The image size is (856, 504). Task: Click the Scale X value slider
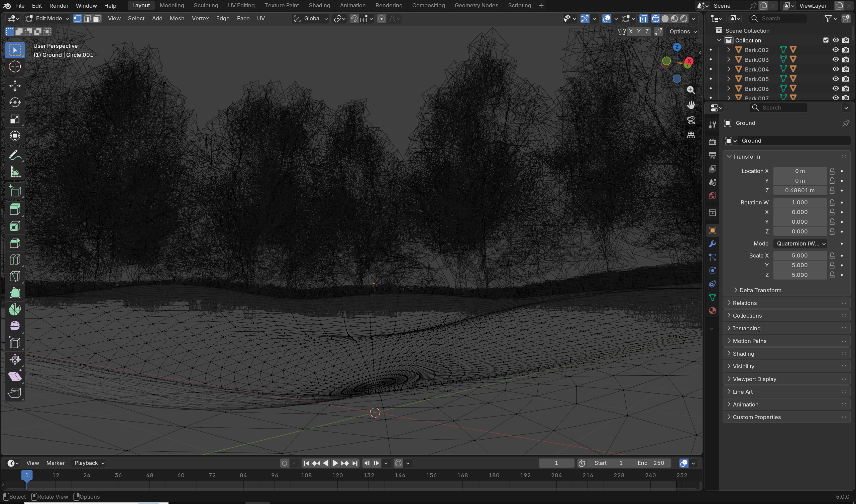(x=799, y=256)
